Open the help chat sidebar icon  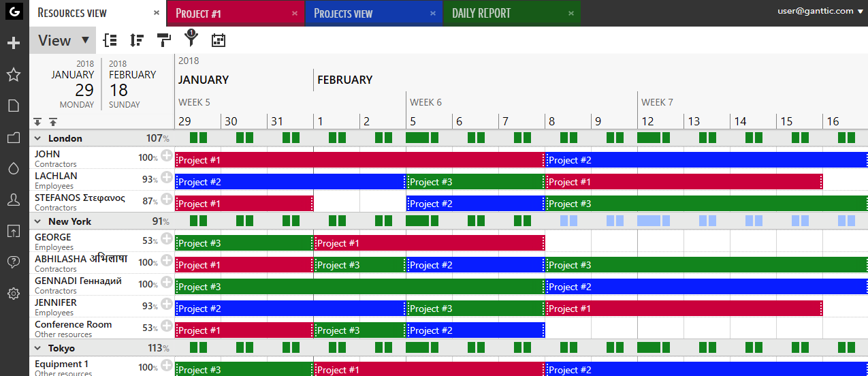click(13, 262)
